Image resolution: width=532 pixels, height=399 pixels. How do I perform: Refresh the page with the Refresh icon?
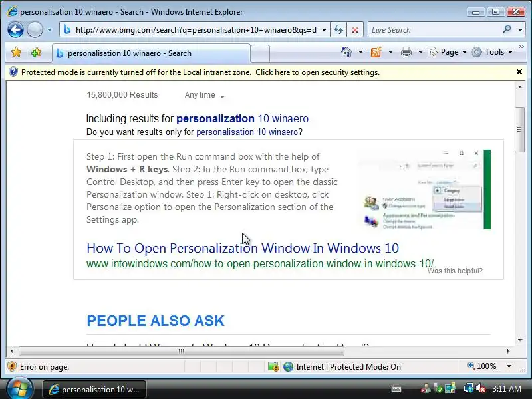(x=338, y=30)
